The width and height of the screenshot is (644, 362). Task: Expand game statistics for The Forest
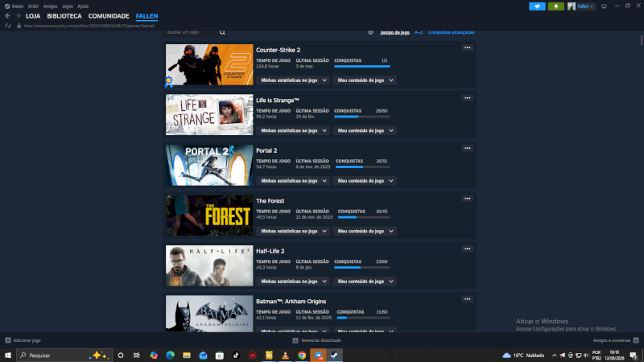293,231
